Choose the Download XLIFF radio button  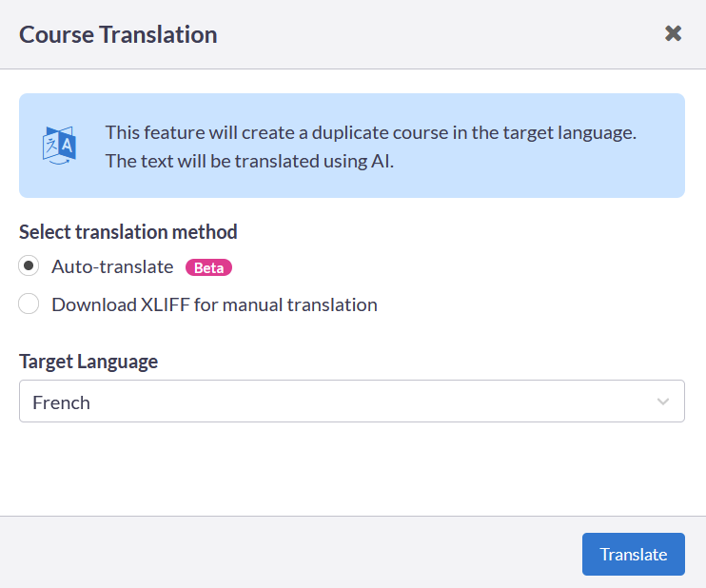pos(29,304)
